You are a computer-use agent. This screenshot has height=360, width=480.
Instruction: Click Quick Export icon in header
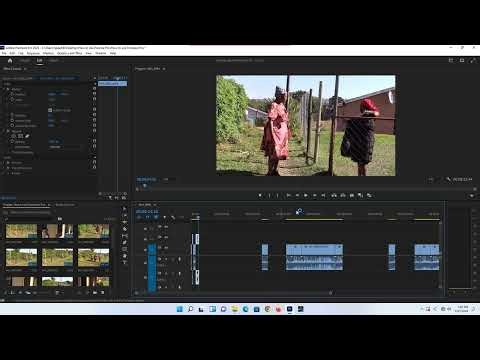[462, 60]
